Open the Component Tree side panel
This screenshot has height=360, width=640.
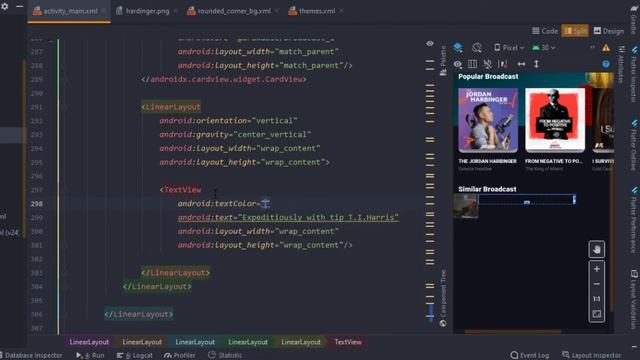(443, 298)
